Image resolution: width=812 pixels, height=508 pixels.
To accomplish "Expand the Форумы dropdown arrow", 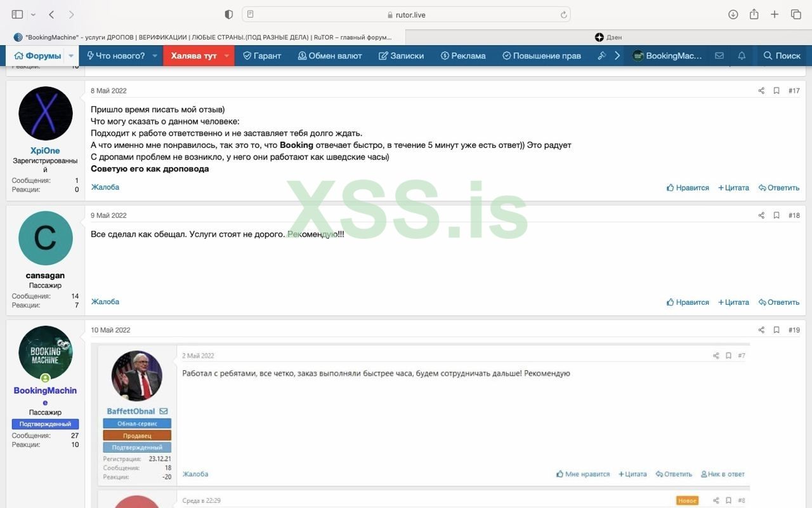I will click(x=71, y=56).
